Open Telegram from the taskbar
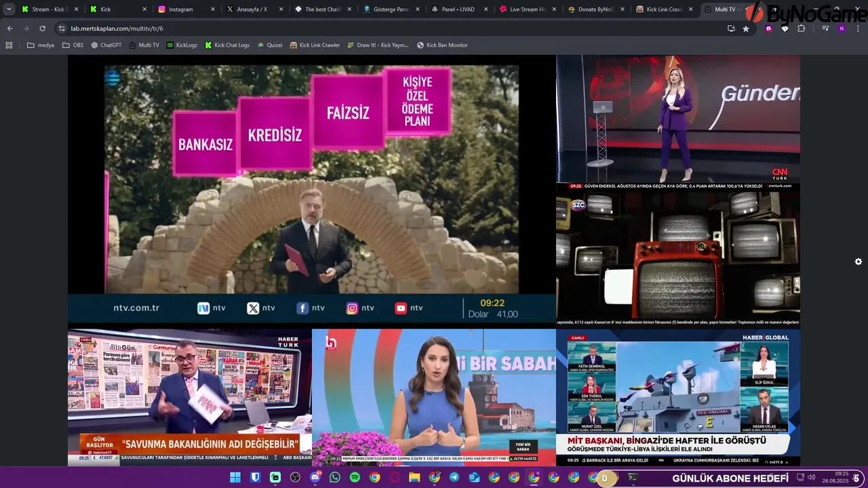 click(454, 478)
